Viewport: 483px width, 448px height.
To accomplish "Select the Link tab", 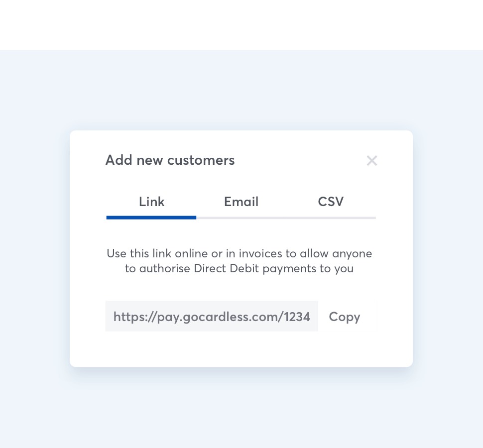I will point(151,202).
